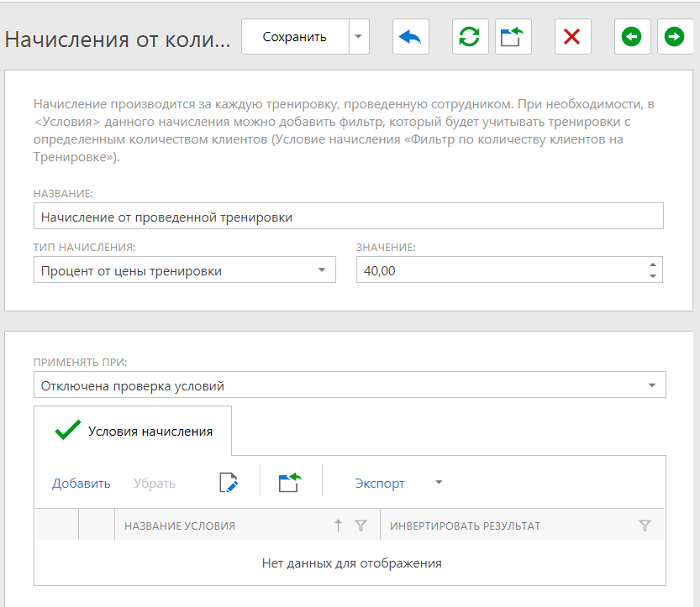Viewport: 700px width, 607px height.
Task: Open filter for Инвертировать результат column
Action: pyautogui.click(x=645, y=525)
